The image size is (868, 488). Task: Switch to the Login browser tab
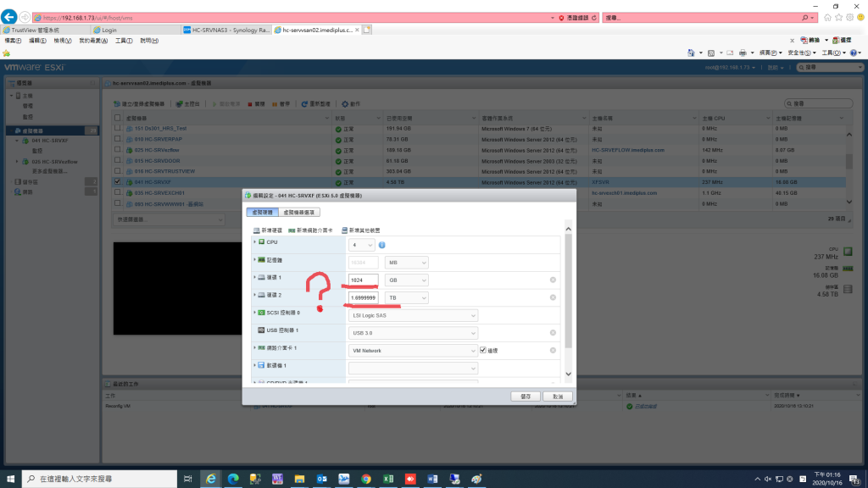136,30
